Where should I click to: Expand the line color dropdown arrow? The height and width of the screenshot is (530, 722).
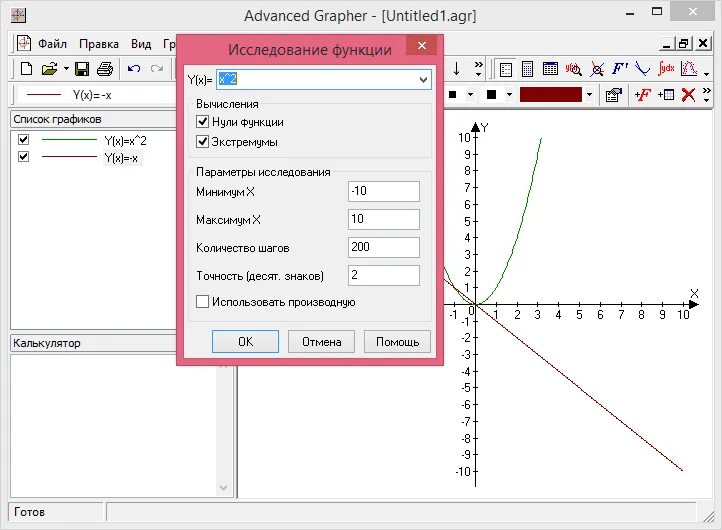click(x=589, y=95)
